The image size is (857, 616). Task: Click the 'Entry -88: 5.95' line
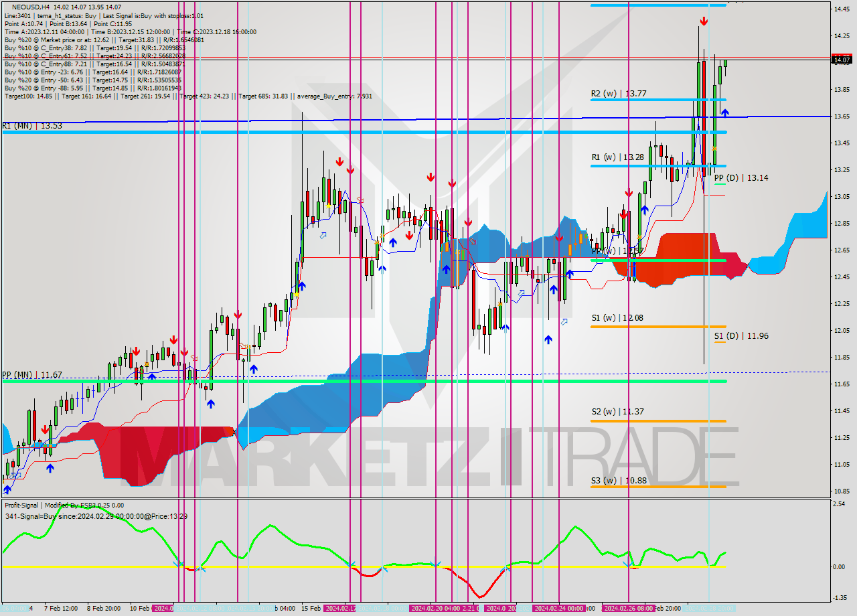point(92,88)
